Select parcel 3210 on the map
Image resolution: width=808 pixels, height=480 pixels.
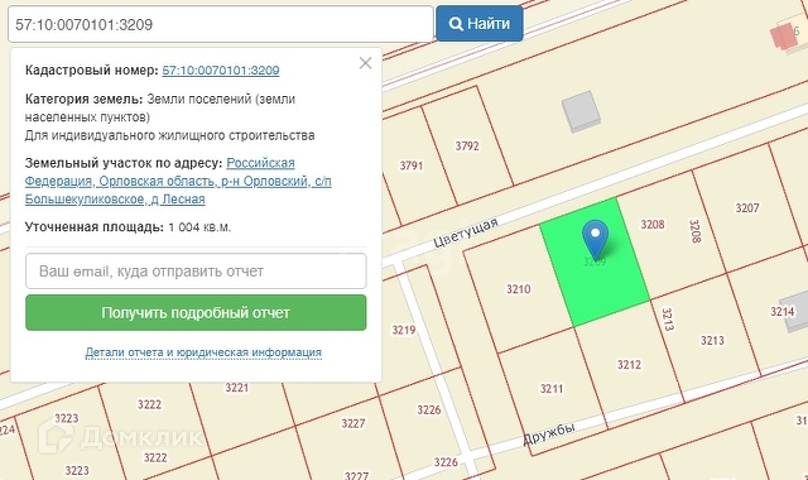518,289
